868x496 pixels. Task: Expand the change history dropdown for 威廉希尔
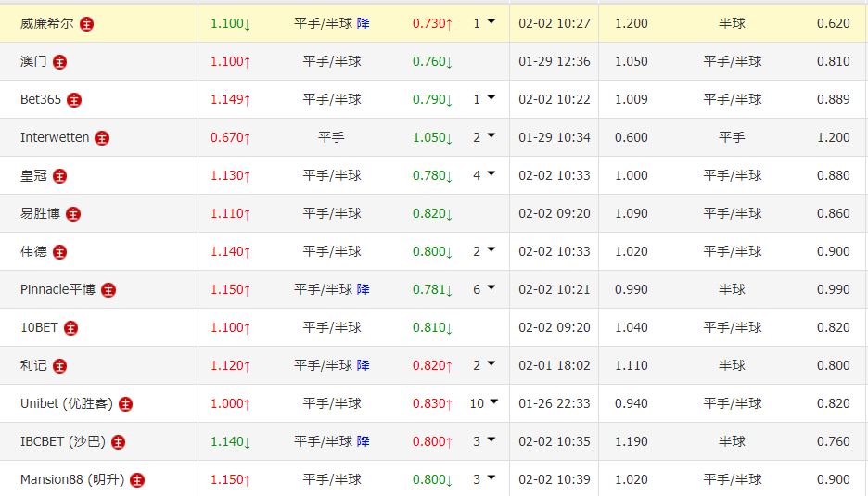(x=491, y=22)
